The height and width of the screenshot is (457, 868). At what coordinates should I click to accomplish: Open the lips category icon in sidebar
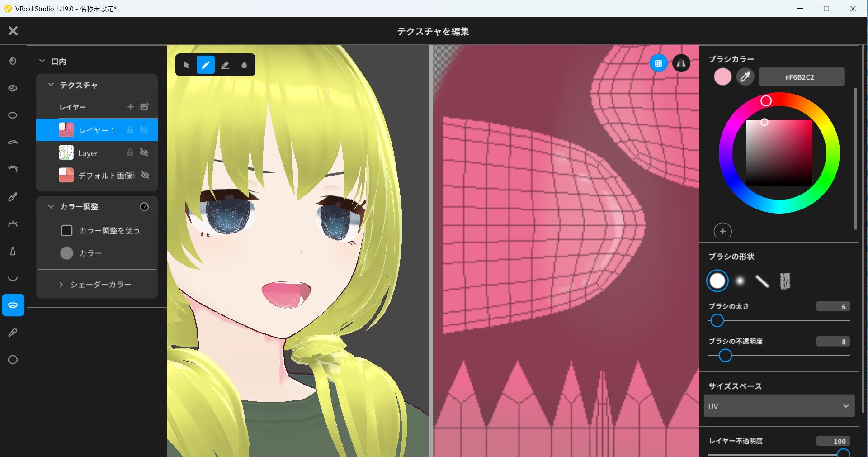click(13, 278)
